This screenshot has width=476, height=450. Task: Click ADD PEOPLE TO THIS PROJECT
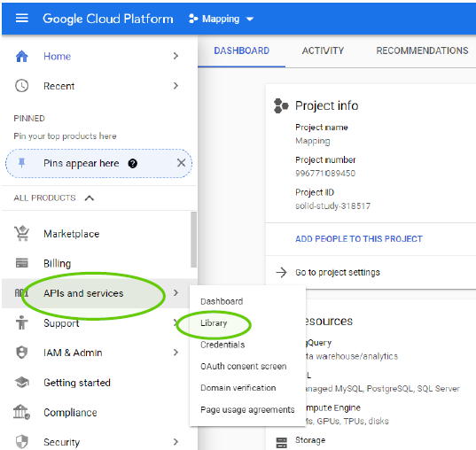point(359,239)
